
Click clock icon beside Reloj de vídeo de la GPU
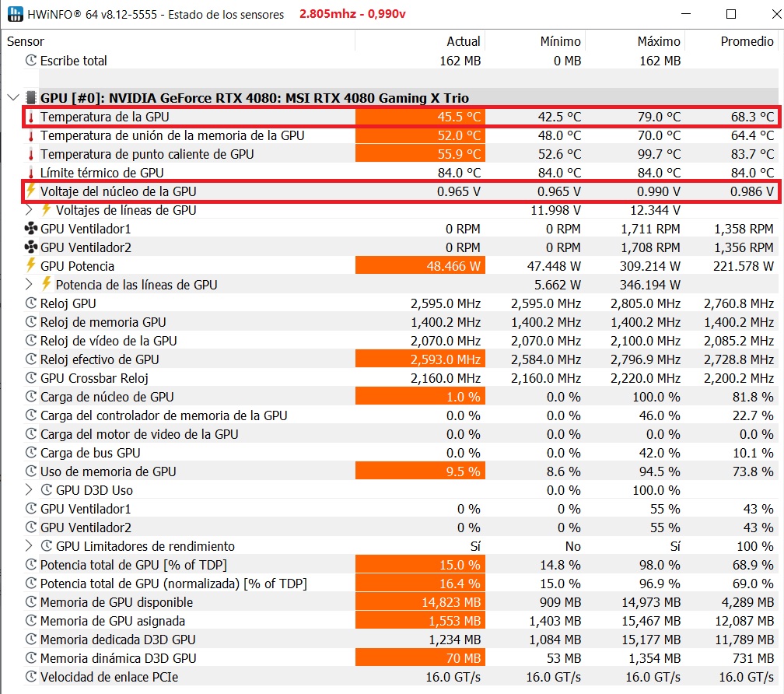tap(31, 341)
